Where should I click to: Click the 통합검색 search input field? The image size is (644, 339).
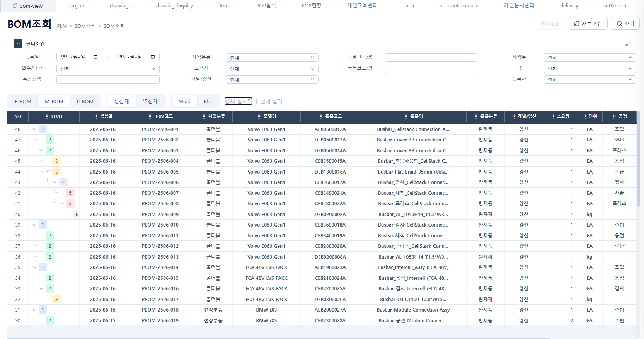pyautogui.click(x=108, y=80)
